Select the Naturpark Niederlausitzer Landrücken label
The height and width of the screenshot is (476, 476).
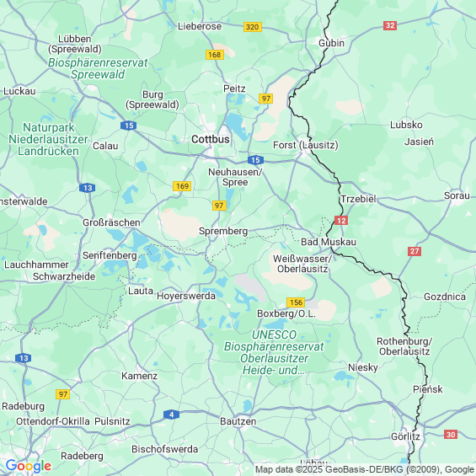coord(48,139)
